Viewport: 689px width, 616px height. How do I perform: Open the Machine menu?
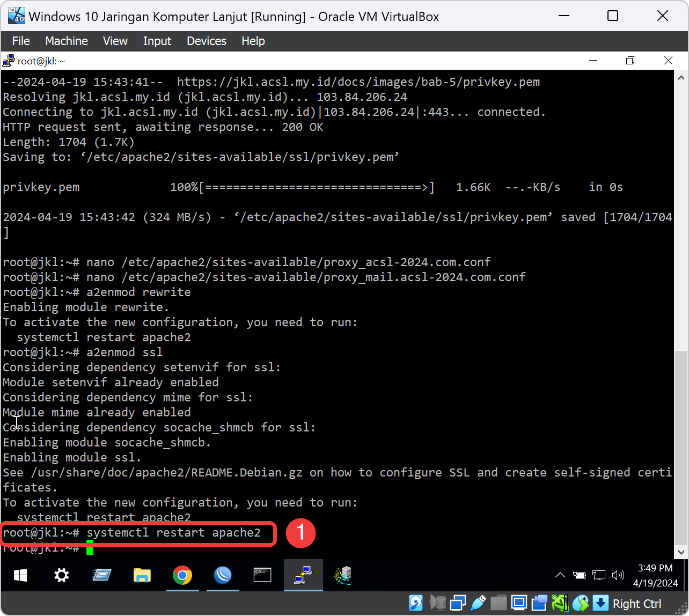pos(67,41)
